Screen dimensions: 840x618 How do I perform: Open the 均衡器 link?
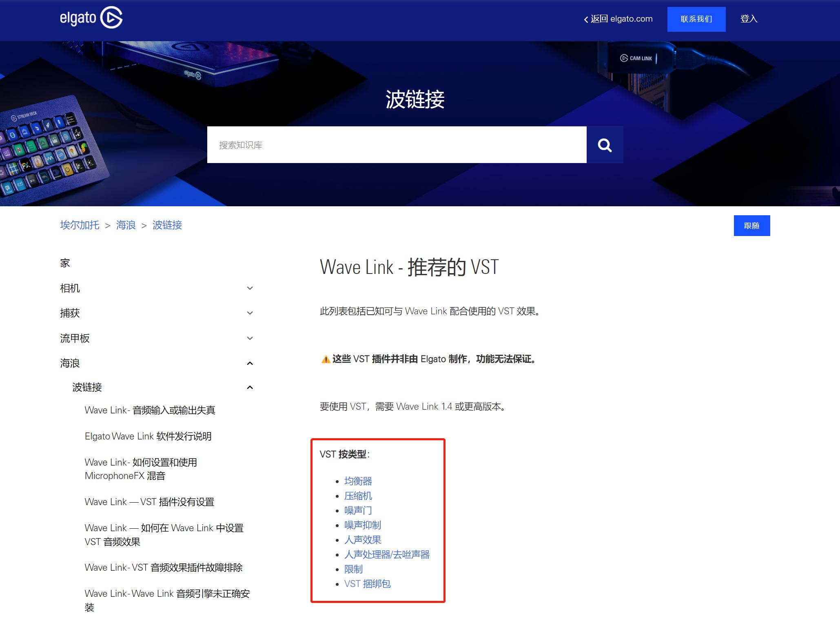tap(358, 481)
